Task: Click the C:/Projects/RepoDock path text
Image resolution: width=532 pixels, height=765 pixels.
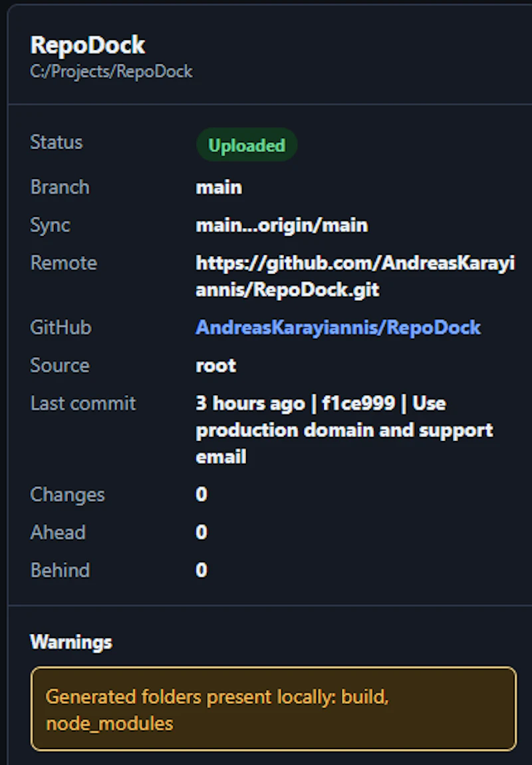Action: tap(111, 72)
